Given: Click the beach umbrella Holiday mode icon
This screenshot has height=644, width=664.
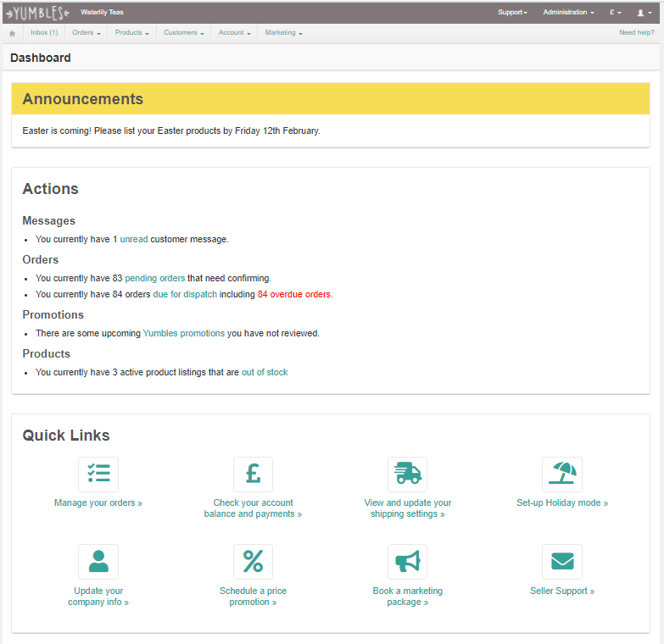Looking at the screenshot, I should coord(562,474).
